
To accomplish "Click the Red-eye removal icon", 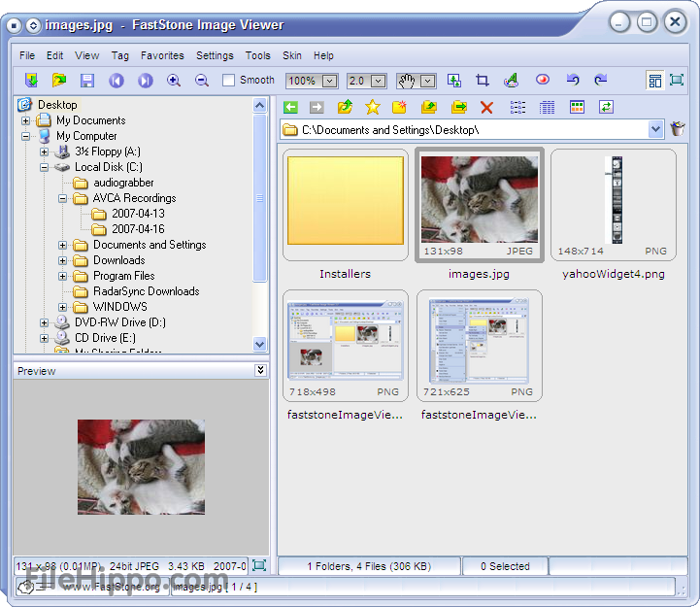I will [543, 80].
